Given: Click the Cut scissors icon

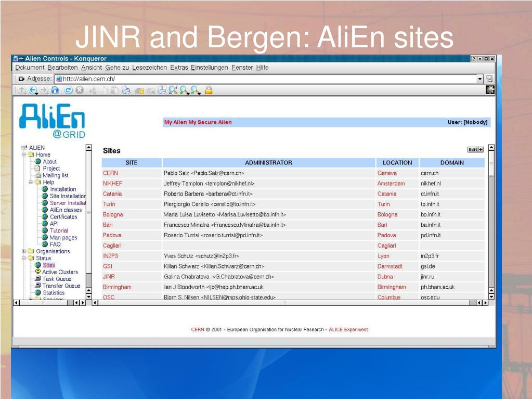Looking at the screenshot, I should click(x=93, y=90).
